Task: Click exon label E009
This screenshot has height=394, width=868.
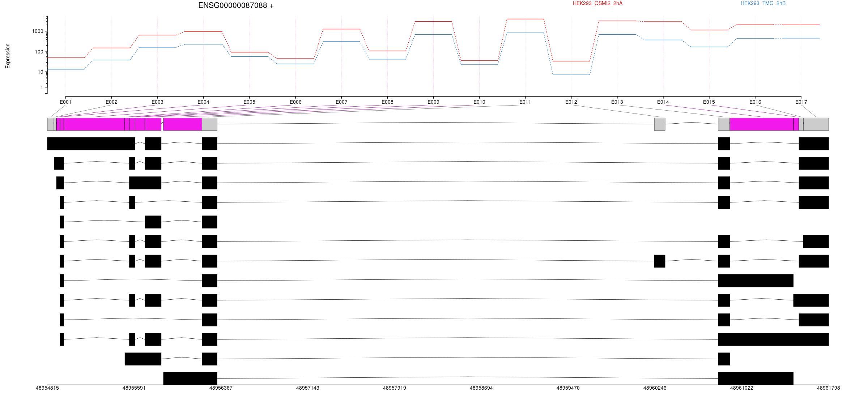Action: tap(433, 102)
